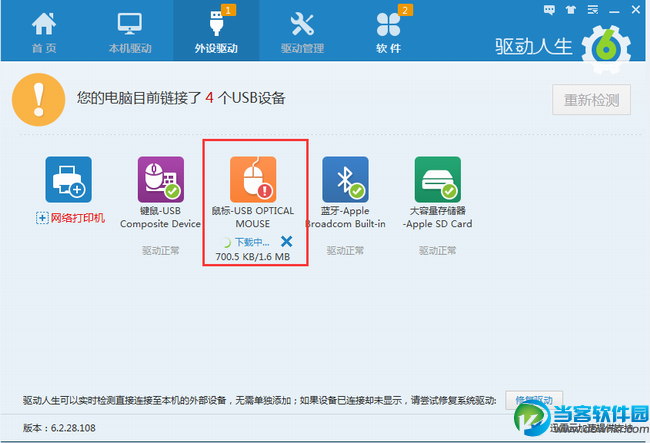Click the 驱动人生 6 gear logo
650x443 pixels.
(x=606, y=49)
